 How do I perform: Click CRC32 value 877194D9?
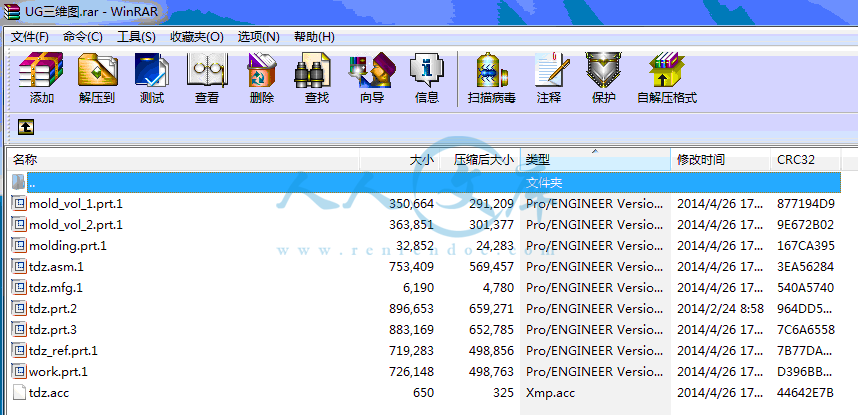[805, 204]
